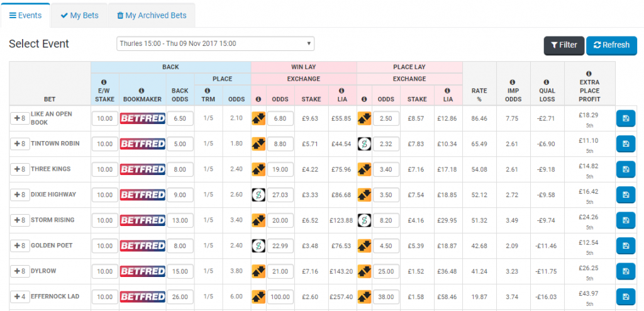Open the Select Event dropdown
This screenshot has height=311, width=644.
coord(215,43)
